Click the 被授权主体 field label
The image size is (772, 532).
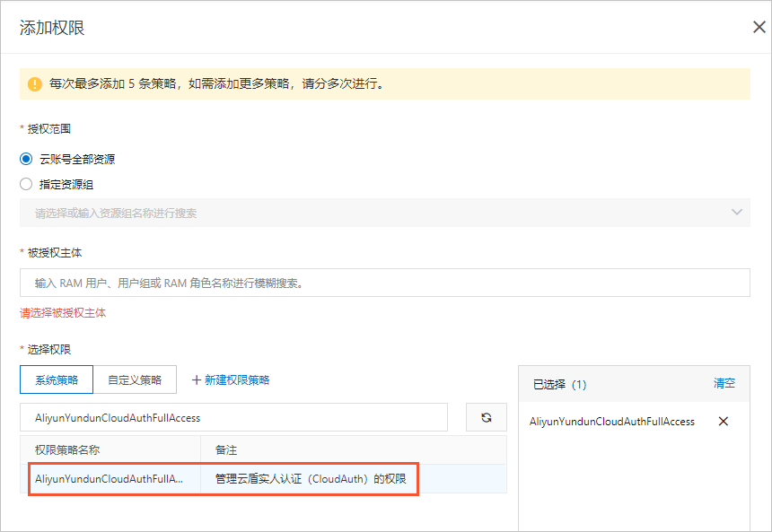(54, 253)
